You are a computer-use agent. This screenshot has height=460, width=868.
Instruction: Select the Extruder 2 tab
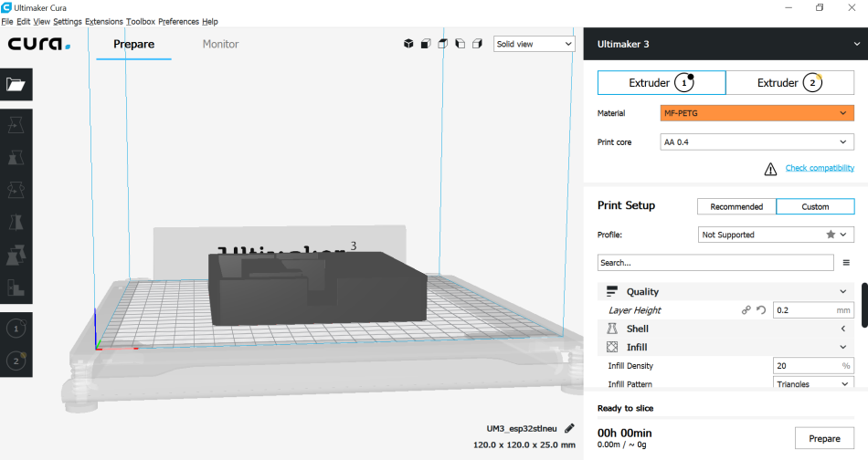pos(790,82)
